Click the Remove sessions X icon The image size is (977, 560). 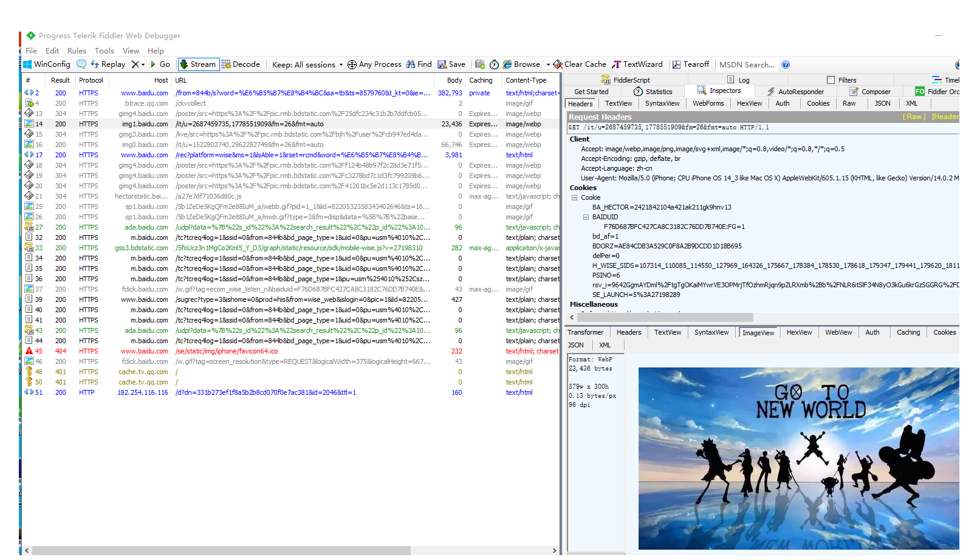click(x=135, y=64)
